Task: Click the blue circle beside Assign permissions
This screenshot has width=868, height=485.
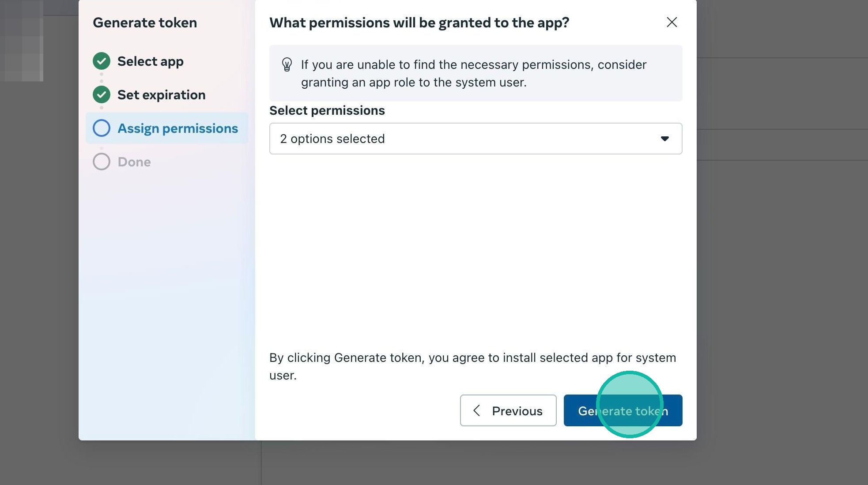Action: (x=102, y=128)
